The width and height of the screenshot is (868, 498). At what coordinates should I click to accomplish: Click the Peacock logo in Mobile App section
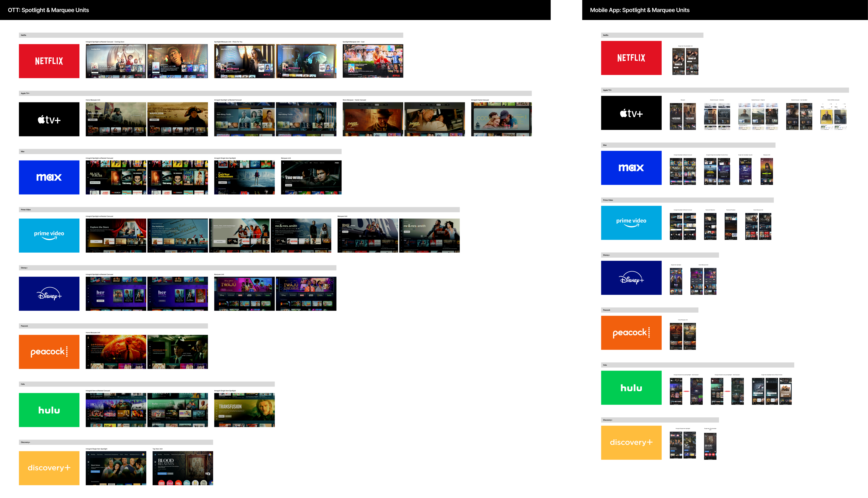631,332
